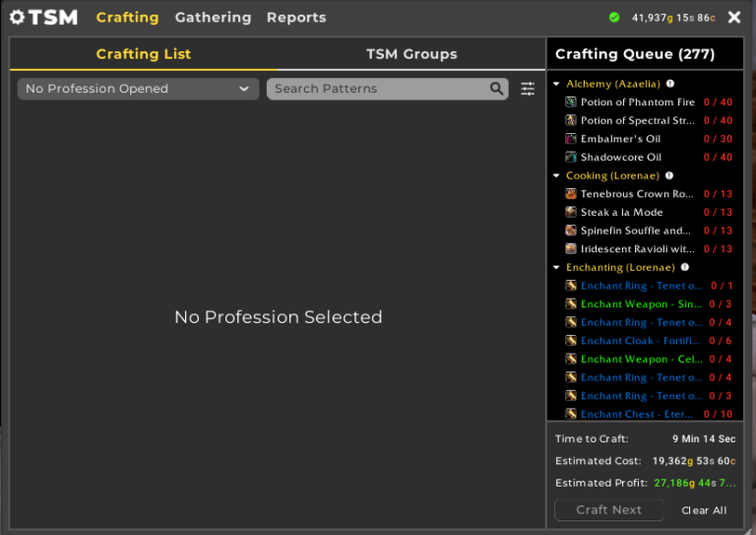
Task: Click Spinefin Souffle item icon
Action: [570, 231]
